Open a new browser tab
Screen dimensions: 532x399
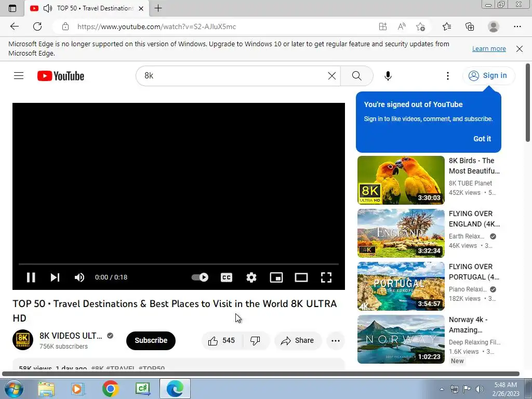tap(158, 8)
